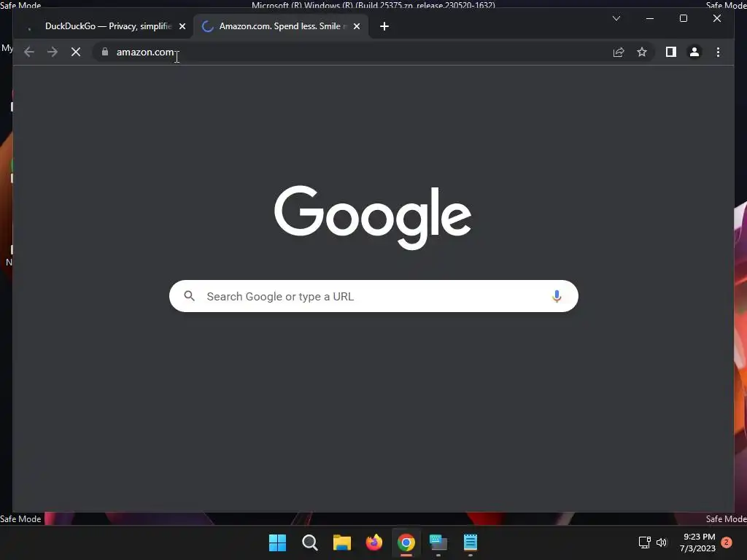The height and width of the screenshot is (560, 747).
Task: View site information lock icon
Action: (105, 52)
